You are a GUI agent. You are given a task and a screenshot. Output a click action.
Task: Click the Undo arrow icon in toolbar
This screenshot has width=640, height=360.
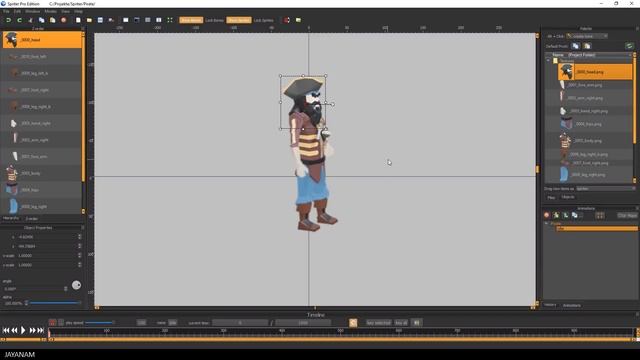coord(8,20)
